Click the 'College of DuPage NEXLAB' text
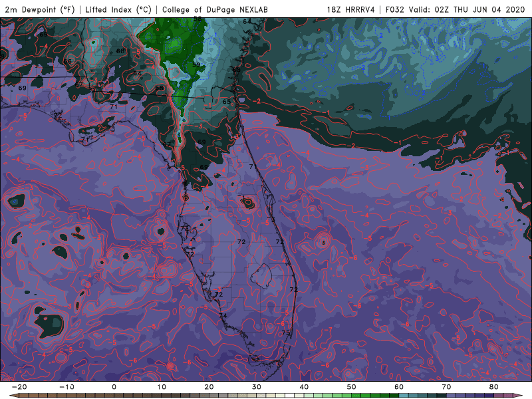532x399 pixels. pos(215,9)
